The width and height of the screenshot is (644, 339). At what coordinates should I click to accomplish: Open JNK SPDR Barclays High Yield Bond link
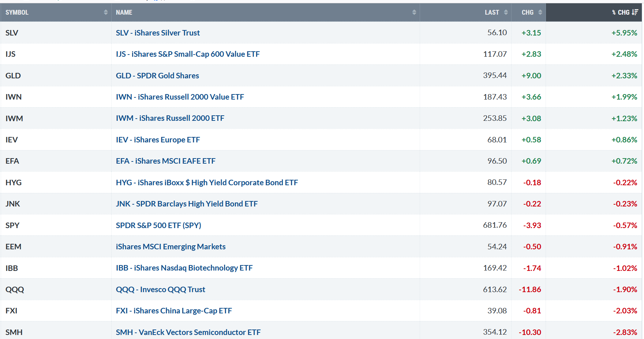[187, 204]
